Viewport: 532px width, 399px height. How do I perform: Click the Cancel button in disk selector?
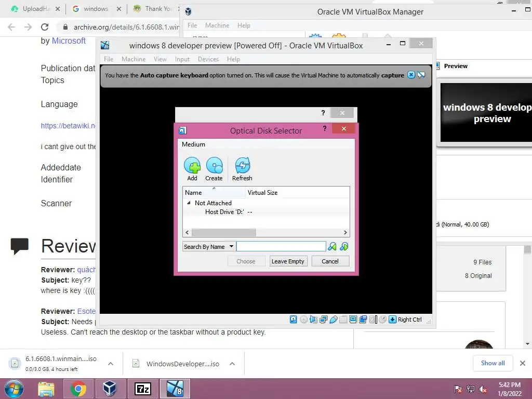tap(330, 261)
